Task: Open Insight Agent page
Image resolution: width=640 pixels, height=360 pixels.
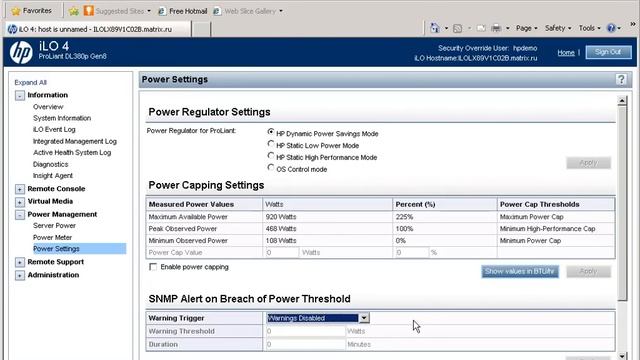Action: pyautogui.click(x=53, y=176)
